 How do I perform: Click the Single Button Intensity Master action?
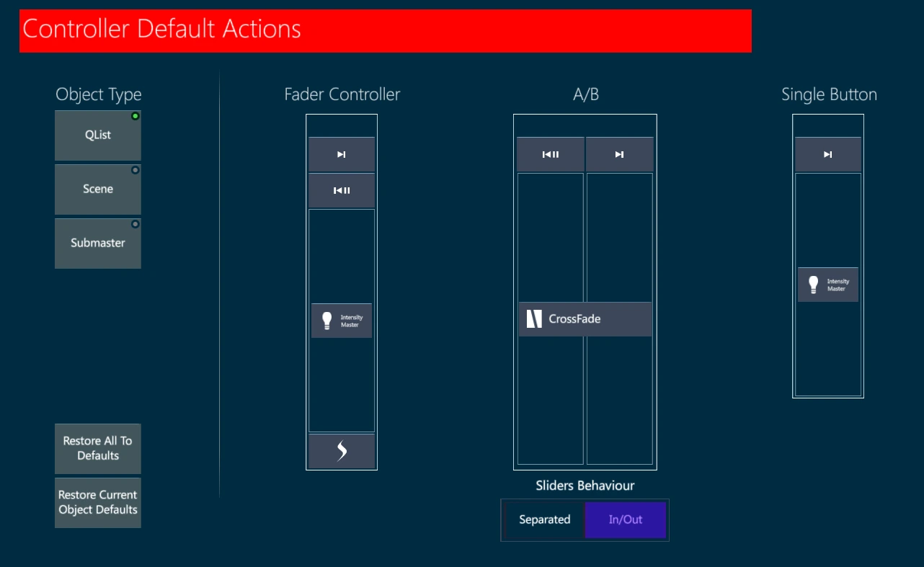pyautogui.click(x=828, y=285)
